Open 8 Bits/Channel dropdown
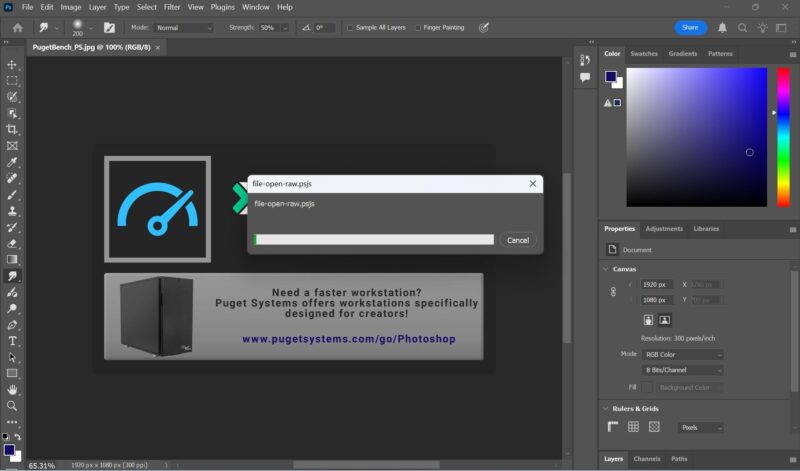Viewport: 800px width, 471px height. pyautogui.click(x=683, y=370)
